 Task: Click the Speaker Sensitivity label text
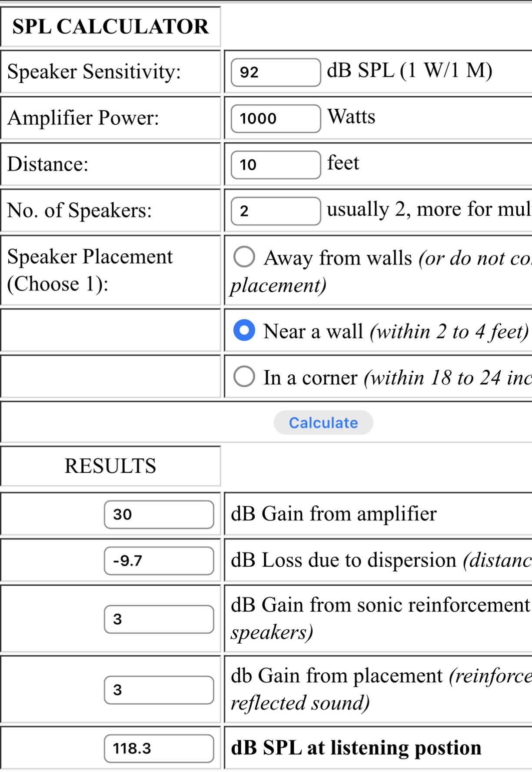[94, 72]
